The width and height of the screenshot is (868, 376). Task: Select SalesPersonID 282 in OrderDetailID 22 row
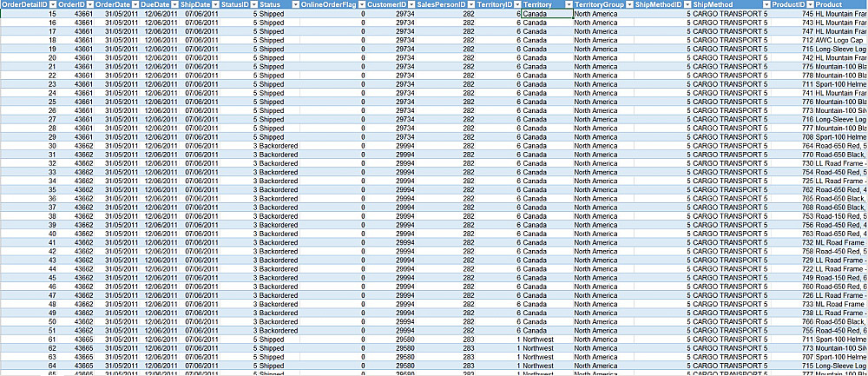(445, 76)
